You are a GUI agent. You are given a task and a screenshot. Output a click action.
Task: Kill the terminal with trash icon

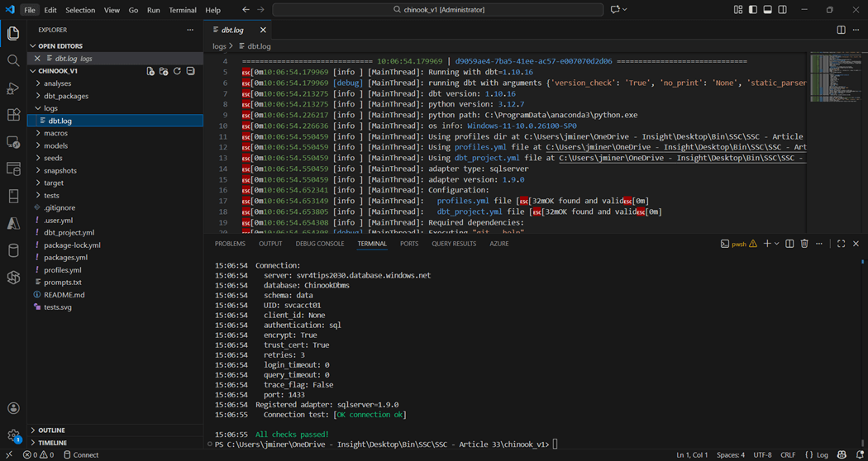tap(804, 244)
